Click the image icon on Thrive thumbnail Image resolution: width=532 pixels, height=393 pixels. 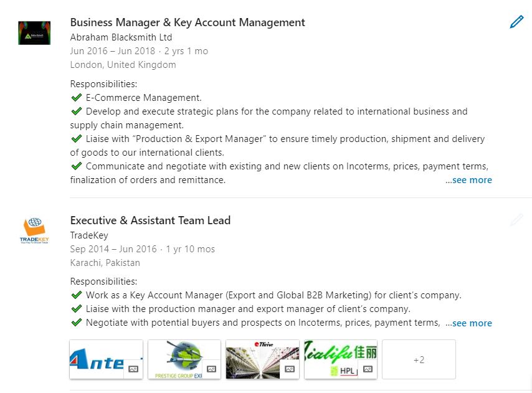[289, 369]
